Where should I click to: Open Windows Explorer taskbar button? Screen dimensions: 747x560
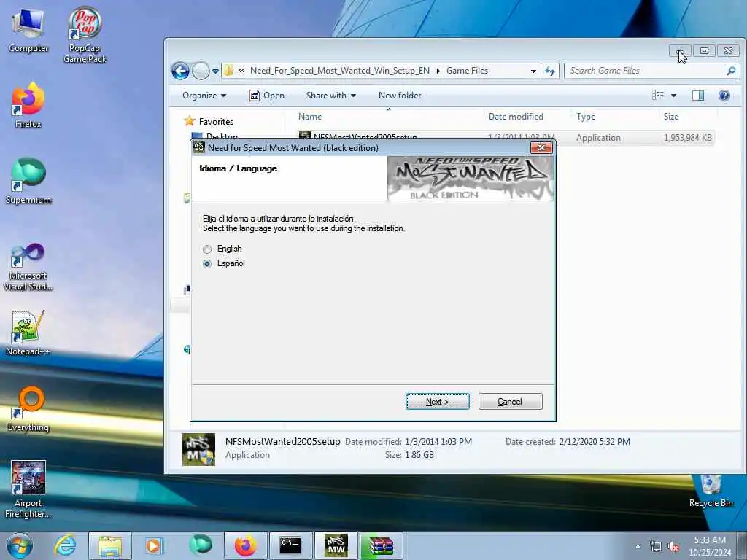click(110, 545)
